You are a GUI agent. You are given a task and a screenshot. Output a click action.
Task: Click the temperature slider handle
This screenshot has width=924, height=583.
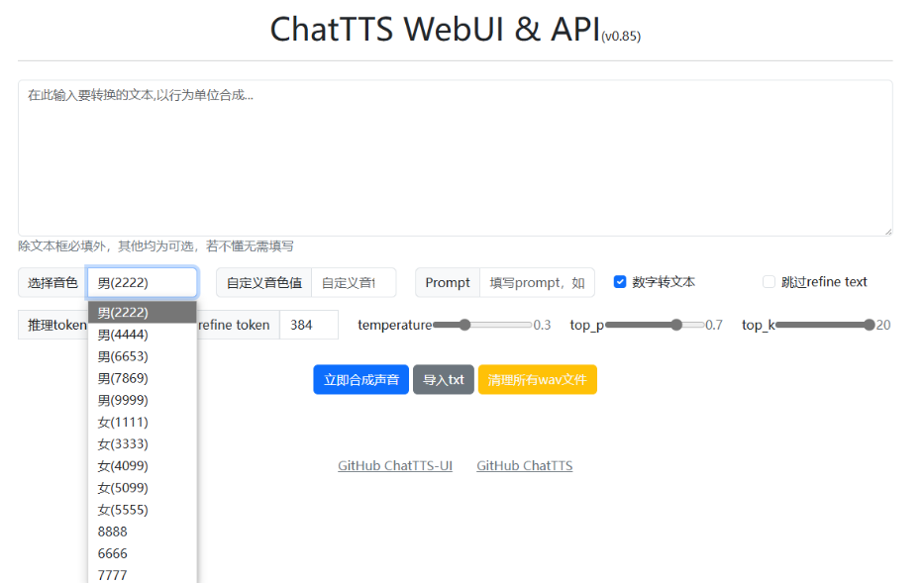464,325
